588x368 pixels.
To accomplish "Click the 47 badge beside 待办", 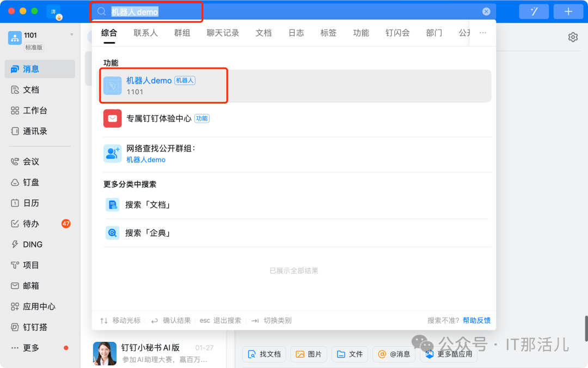I will pos(66,224).
